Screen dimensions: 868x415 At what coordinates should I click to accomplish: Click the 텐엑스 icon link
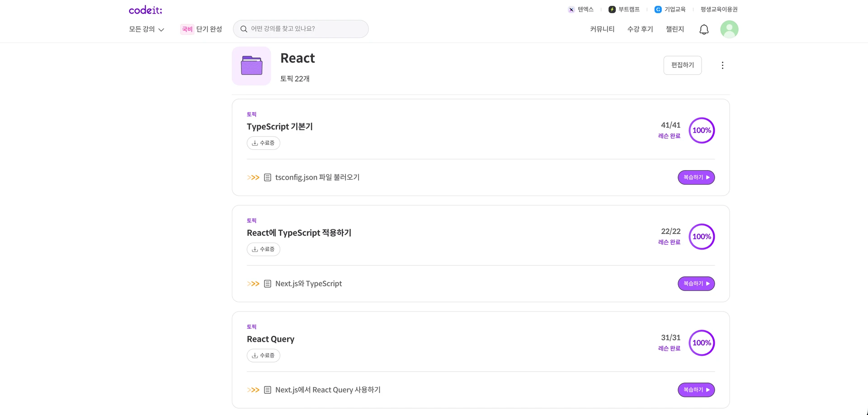click(x=571, y=9)
